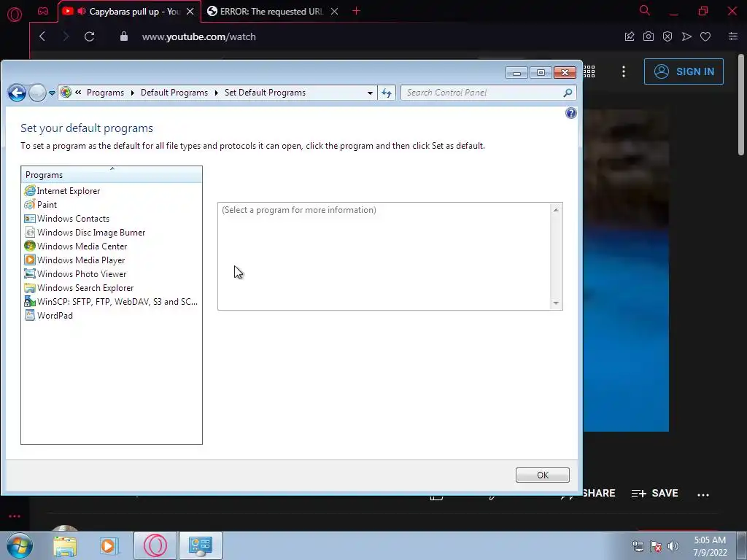The image size is (747, 560).
Task: Open Windows Media Player from taskbar
Action: pyautogui.click(x=108, y=546)
